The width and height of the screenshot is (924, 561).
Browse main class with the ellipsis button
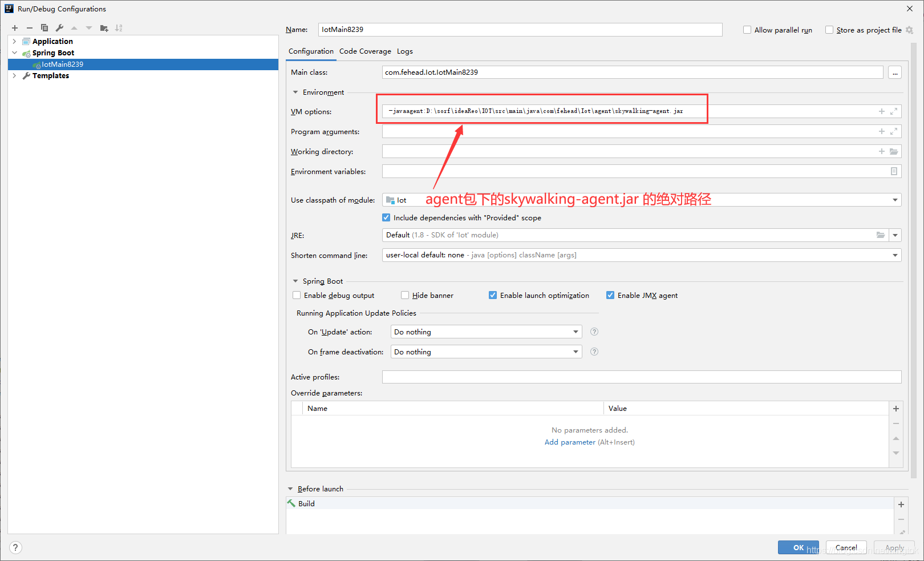point(895,72)
